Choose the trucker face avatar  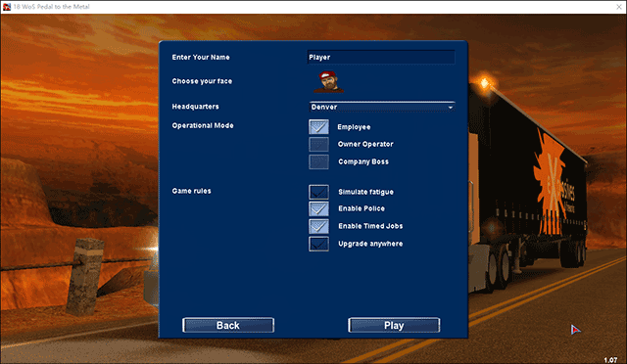pos(329,82)
